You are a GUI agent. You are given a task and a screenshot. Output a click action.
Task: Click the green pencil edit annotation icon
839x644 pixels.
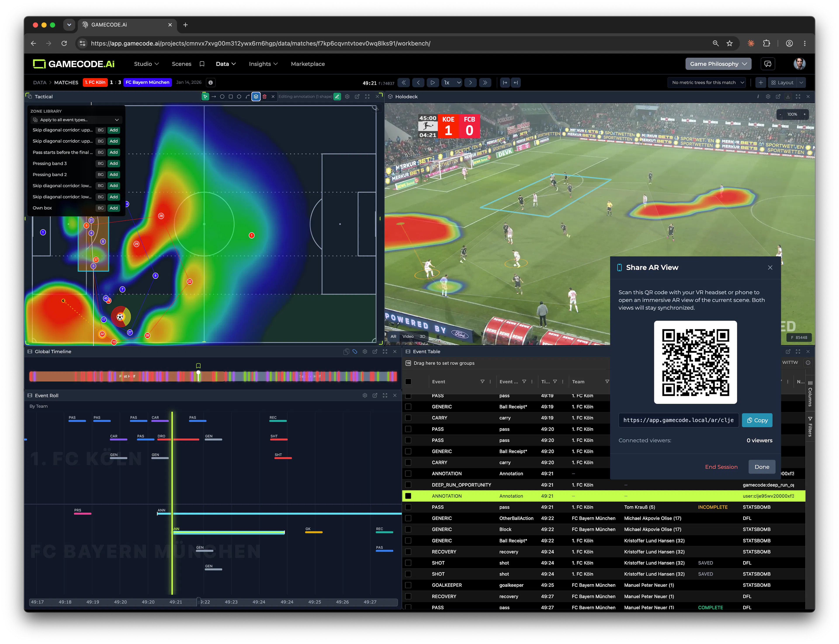[337, 97]
